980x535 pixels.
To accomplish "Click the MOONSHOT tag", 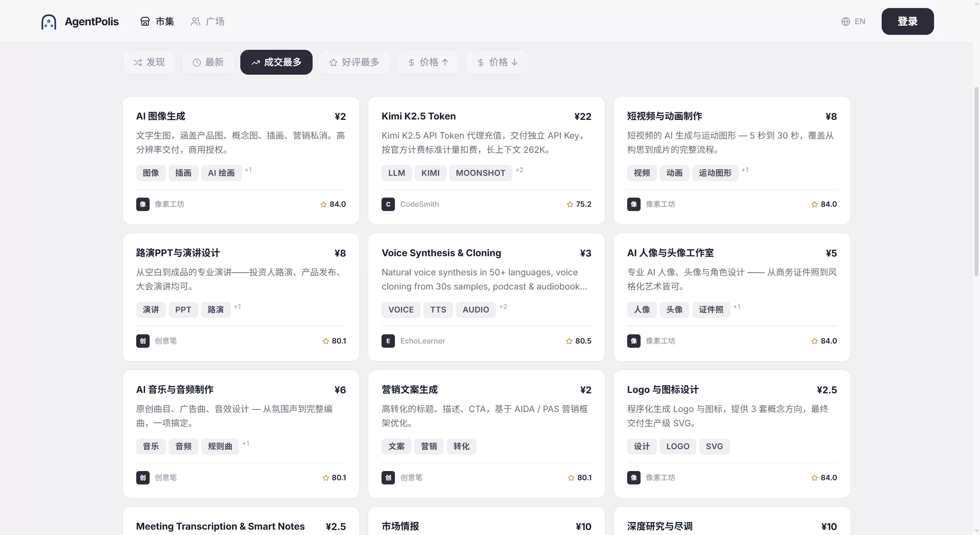I will click(481, 173).
